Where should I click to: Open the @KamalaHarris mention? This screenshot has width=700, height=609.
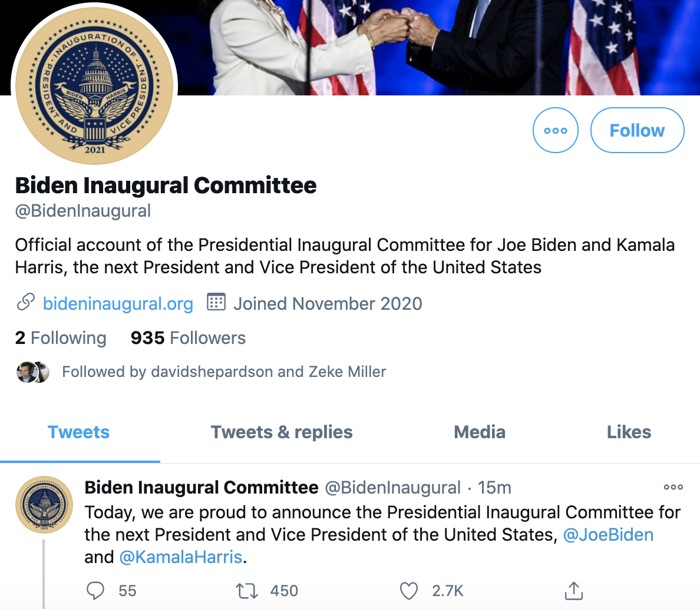click(181, 557)
